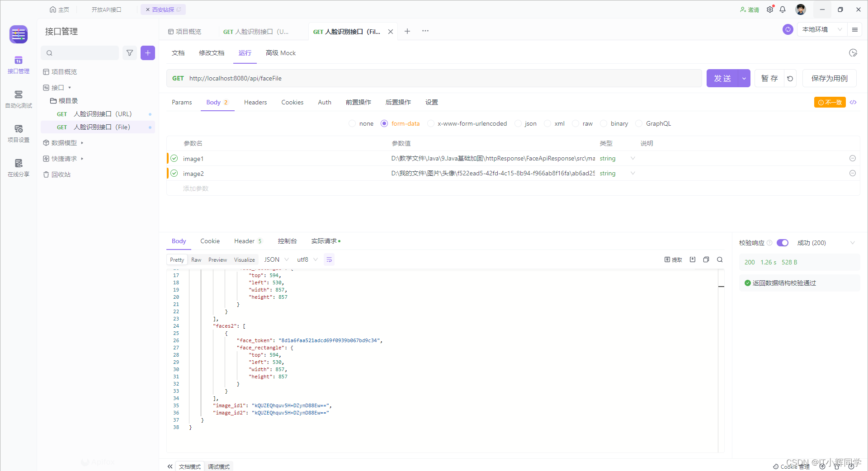Expand the 数据模型 tree node
868x471 pixels.
[82, 143]
